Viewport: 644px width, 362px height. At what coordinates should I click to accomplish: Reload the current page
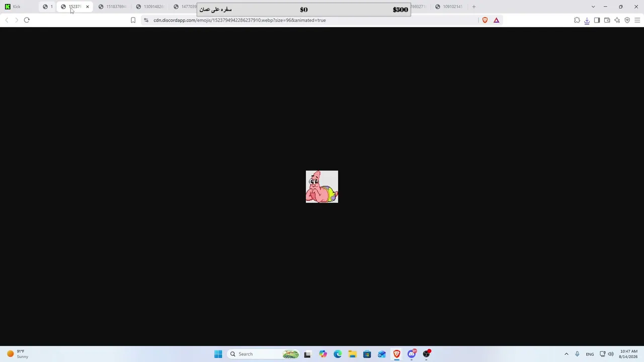coord(27,20)
